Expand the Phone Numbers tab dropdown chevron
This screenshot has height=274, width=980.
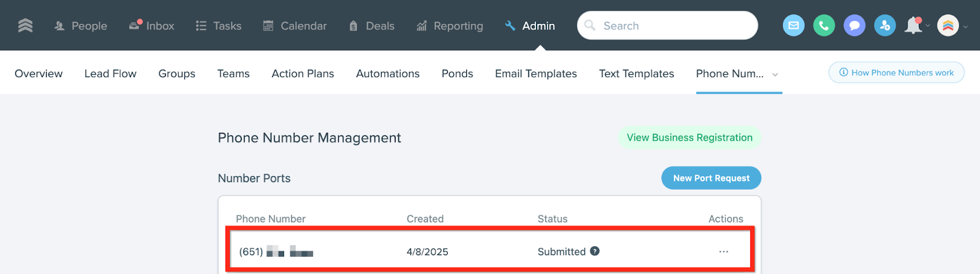[775, 75]
